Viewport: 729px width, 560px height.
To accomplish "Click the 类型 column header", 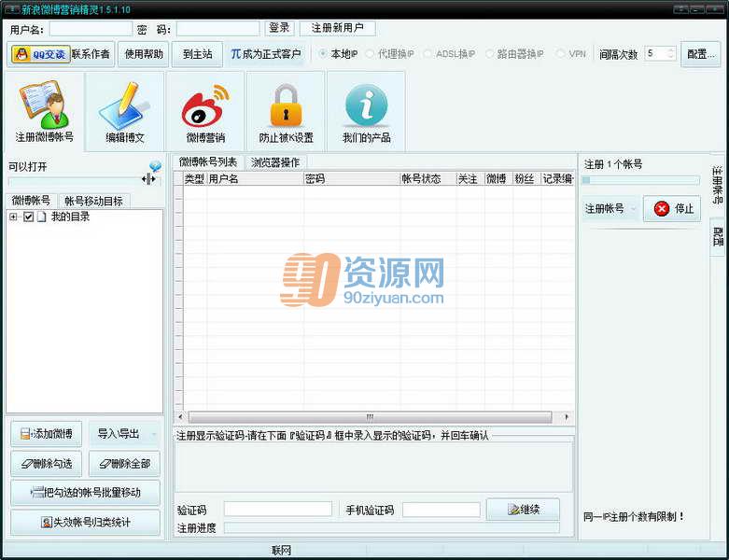I will tap(195, 179).
